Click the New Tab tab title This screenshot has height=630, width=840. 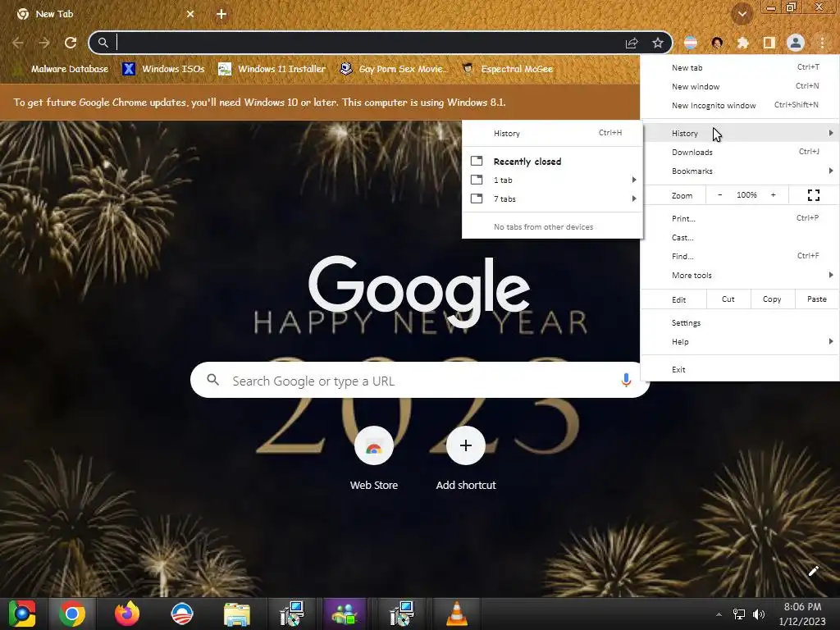[x=54, y=14]
